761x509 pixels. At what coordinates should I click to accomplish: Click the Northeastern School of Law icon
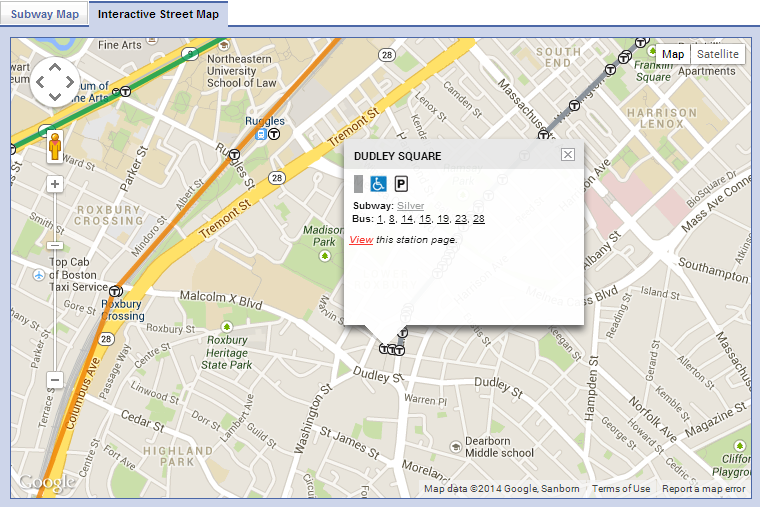pyautogui.click(x=224, y=45)
